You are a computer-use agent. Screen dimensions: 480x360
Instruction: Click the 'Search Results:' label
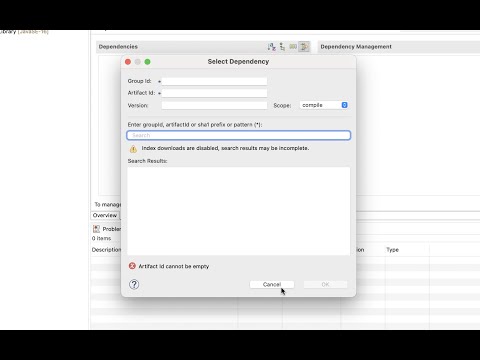(x=147, y=161)
